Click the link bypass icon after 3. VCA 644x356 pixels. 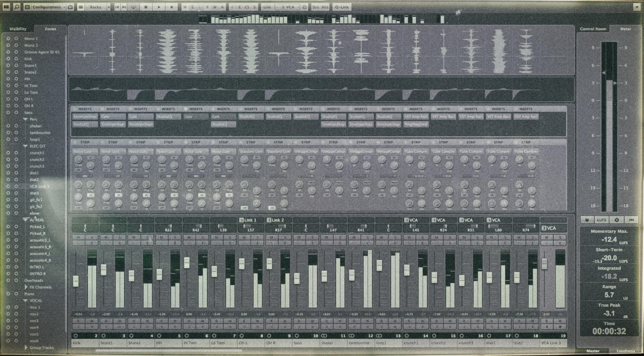pyautogui.click(x=305, y=7)
